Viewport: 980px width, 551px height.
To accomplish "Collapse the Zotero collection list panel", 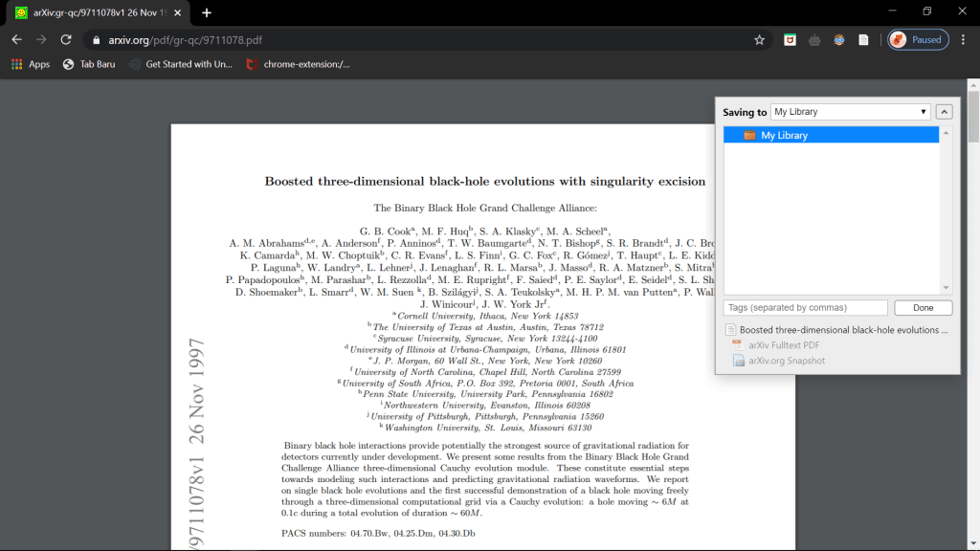I will point(944,112).
